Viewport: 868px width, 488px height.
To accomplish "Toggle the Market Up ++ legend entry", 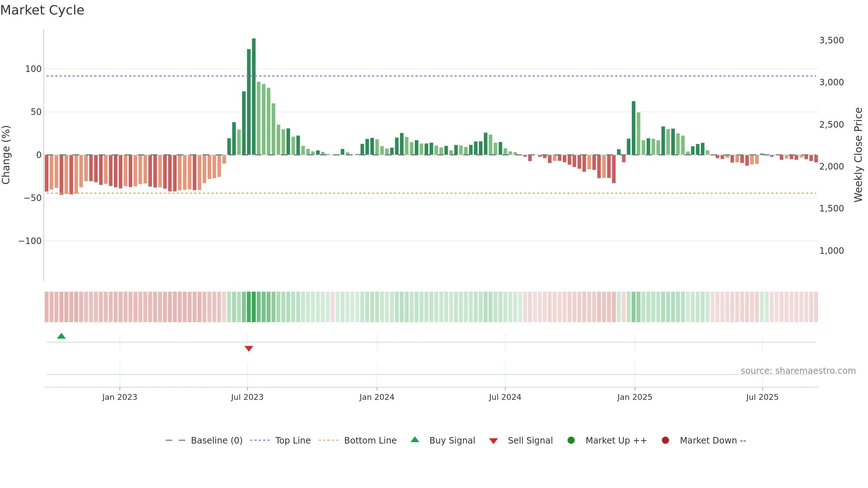I will (x=607, y=440).
